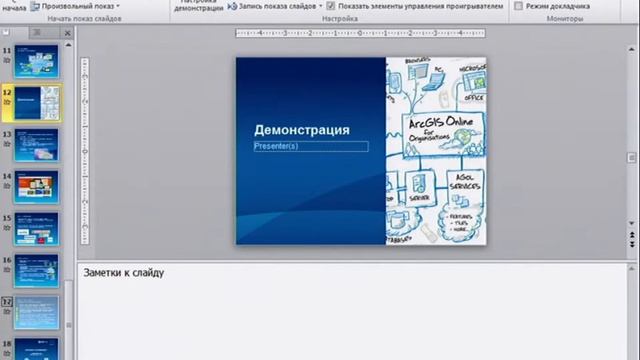
Task: Click the Начать показ слайдов group label
Action: point(84,19)
